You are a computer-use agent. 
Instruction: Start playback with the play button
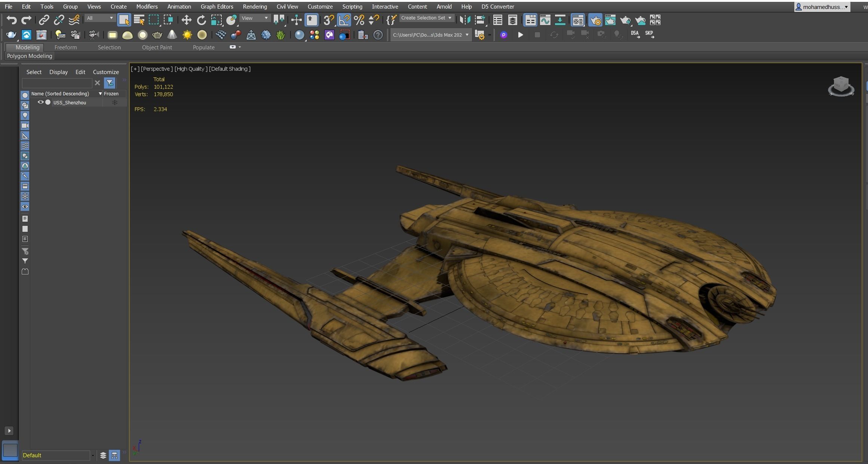pos(520,35)
